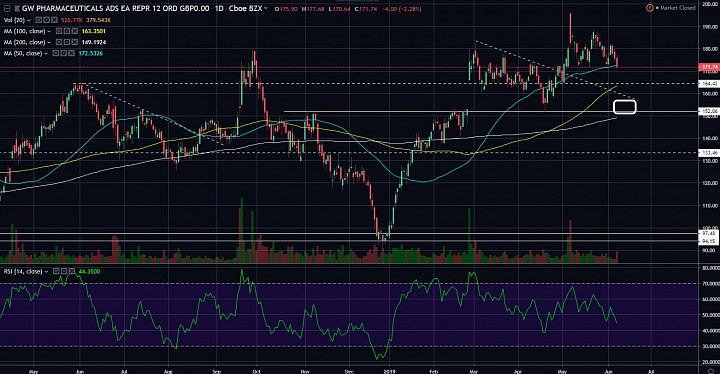Expand the Vol (20) dropdown arrow
Screen dimensions: 720x374
point(29,21)
